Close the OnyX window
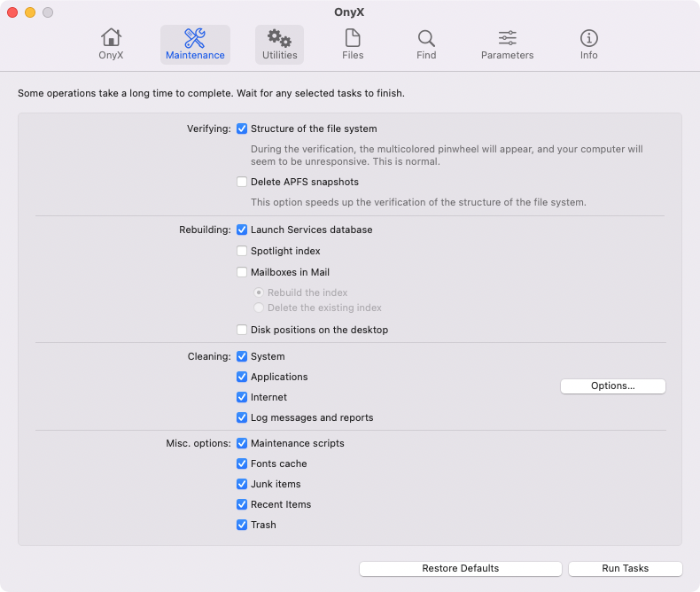Viewport: 700px width, 592px height. (12, 12)
